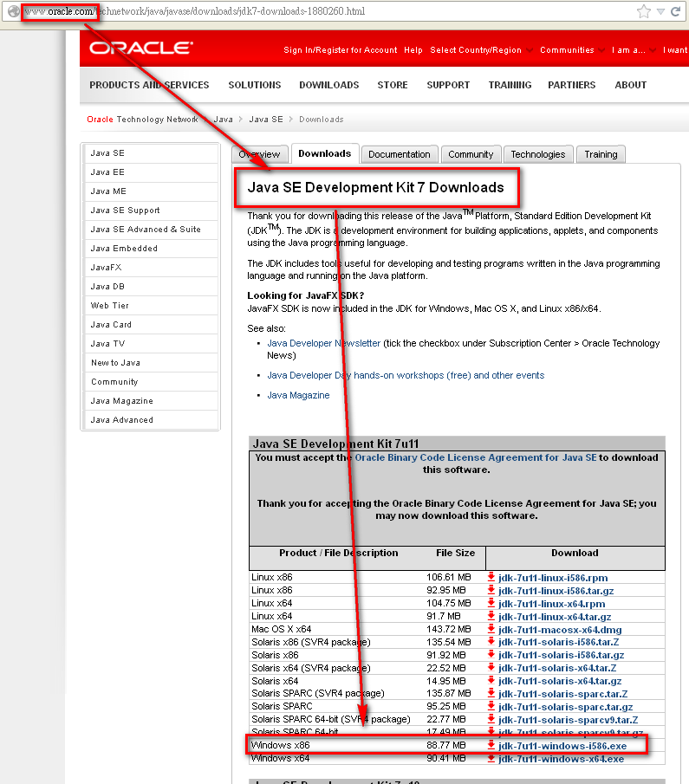Select Java DB in the sidebar
689x784 pixels.
151,286
